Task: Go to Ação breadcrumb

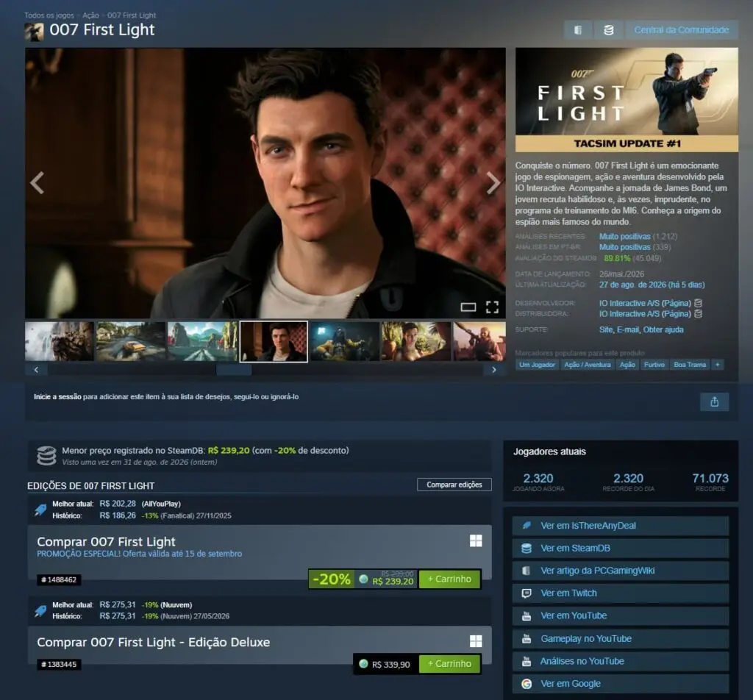Action: pyautogui.click(x=90, y=15)
